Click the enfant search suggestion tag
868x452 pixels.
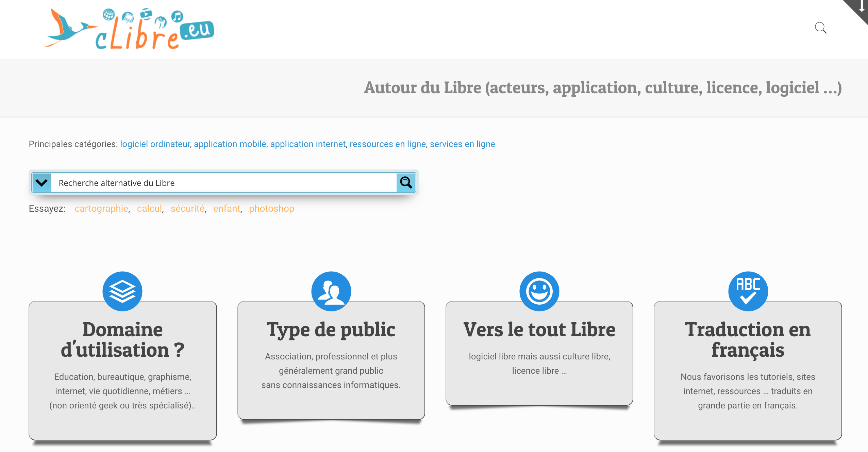tap(227, 208)
